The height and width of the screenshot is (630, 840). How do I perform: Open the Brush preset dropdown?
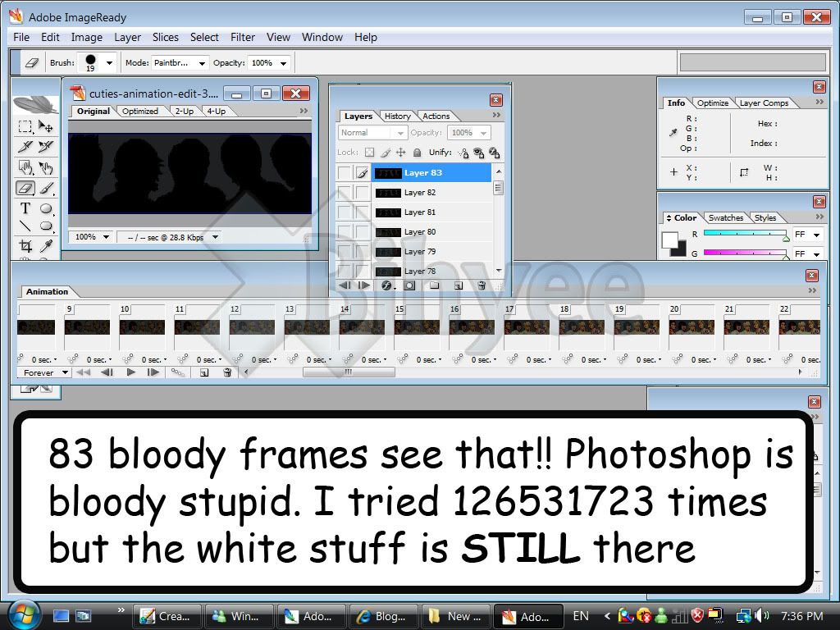109,62
